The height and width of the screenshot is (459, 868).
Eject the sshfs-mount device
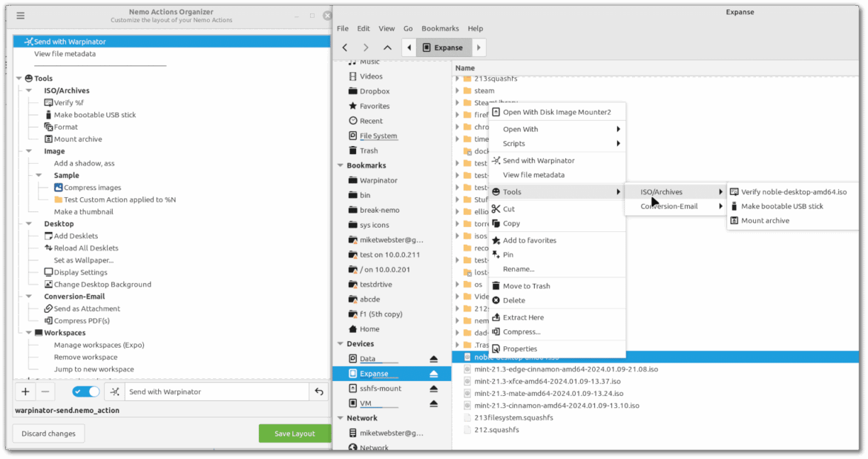click(x=434, y=388)
